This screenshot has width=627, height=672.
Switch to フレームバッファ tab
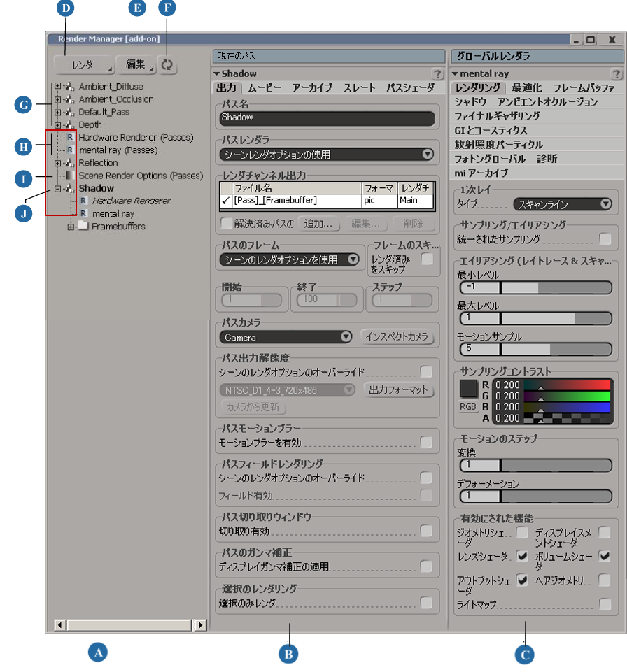tap(584, 88)
